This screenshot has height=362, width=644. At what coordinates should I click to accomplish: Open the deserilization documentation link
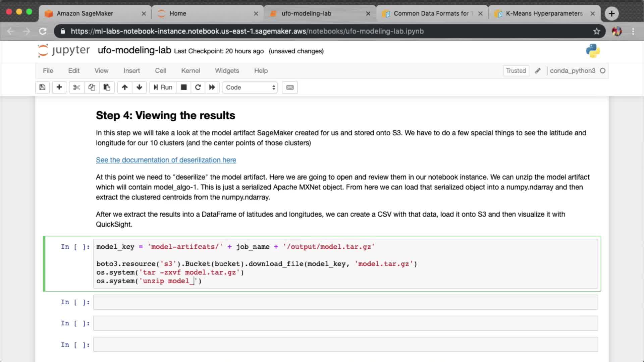(x=166, y=160)
